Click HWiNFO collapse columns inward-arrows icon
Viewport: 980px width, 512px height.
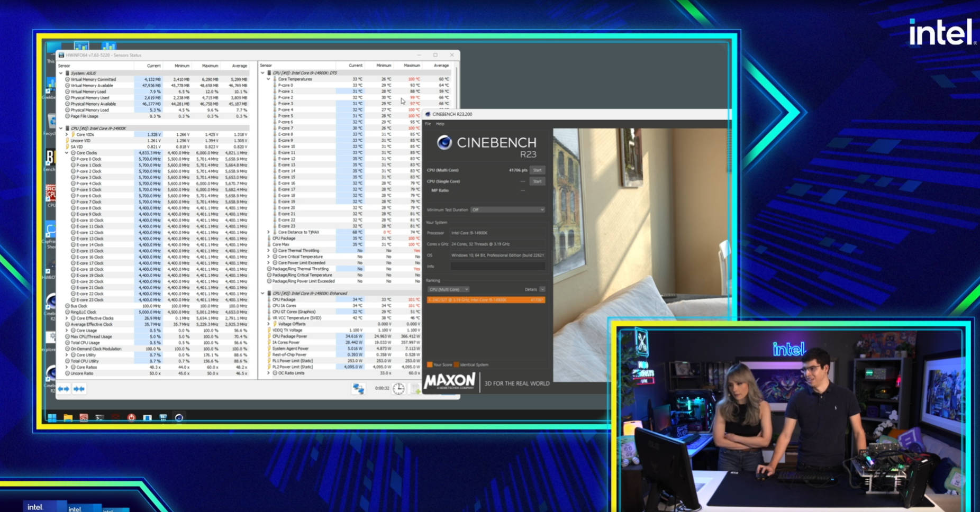79,389
